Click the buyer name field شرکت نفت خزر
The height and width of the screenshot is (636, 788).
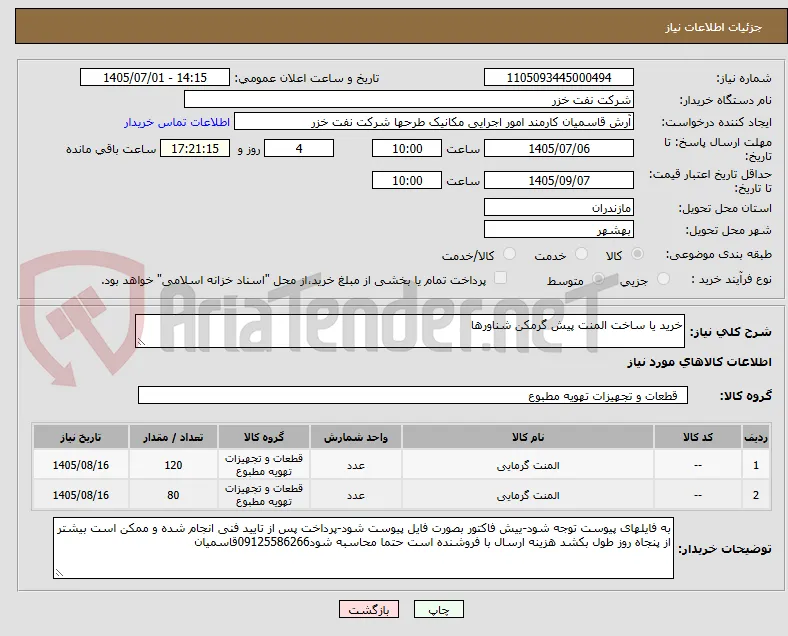coord(409,99)
